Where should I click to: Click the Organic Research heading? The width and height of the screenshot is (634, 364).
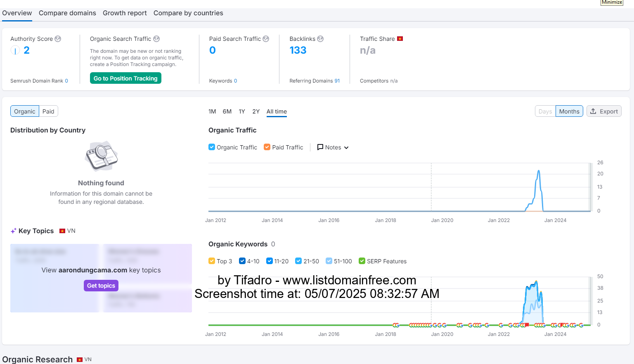pyautogui.click(x=38, y=359)
